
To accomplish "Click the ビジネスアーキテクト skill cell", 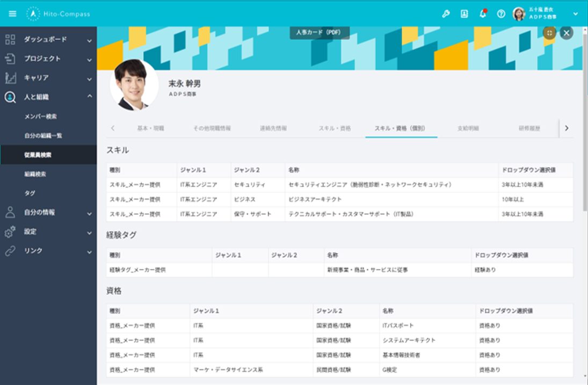I will pyautogui.click(x=391, y=199).
